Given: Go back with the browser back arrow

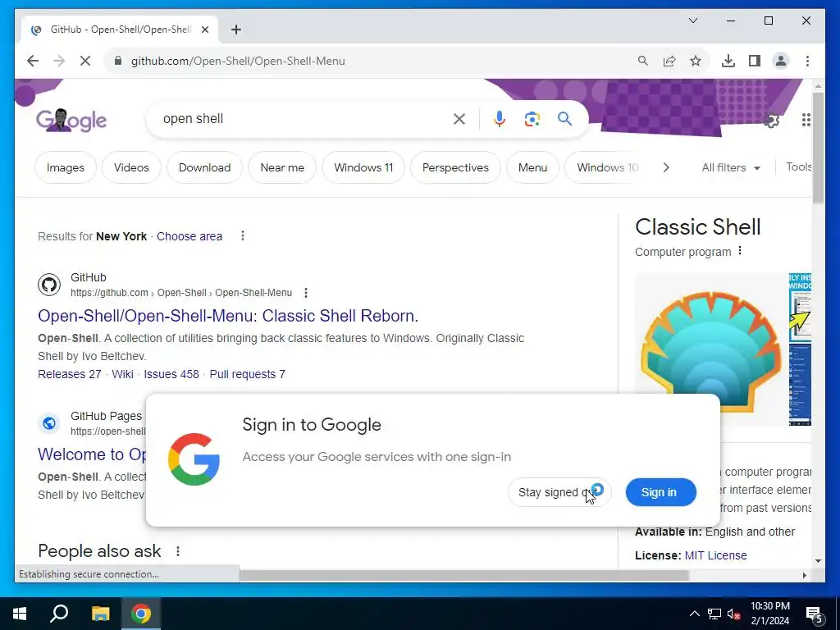Looking at the screenshot, I should 33,61.
